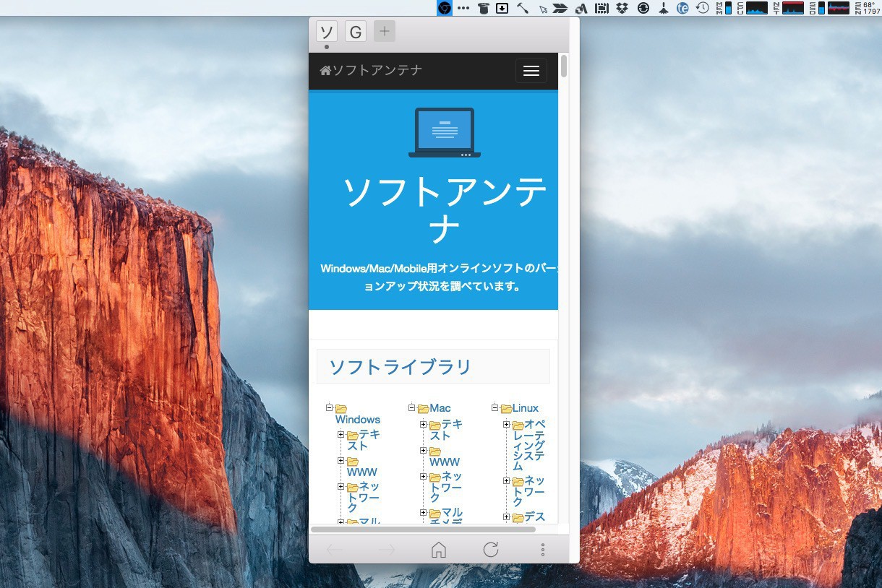The width and height of the screenshot is (882, 588).
Task: Collapse the Linux tree node
Action: pyautogui.click(x=495, y=408)
